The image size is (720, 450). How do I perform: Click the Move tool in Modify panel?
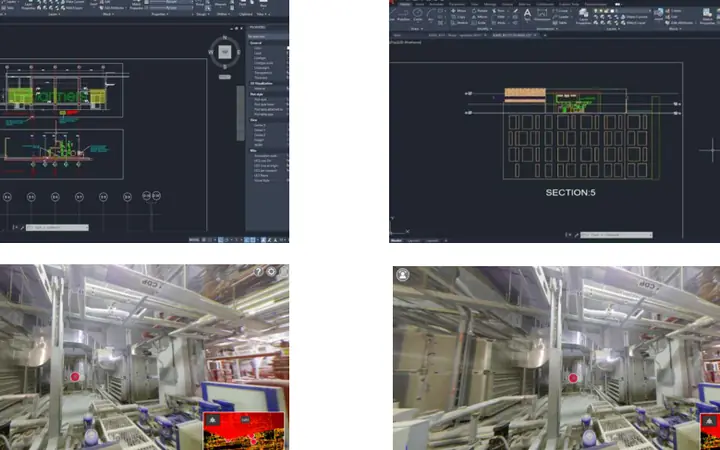pos(458,11)
